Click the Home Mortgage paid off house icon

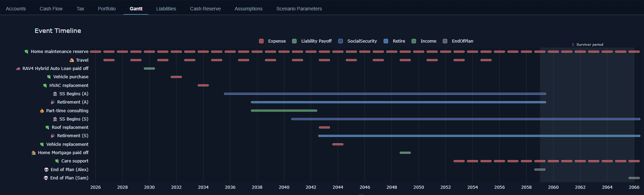[34, 153]
